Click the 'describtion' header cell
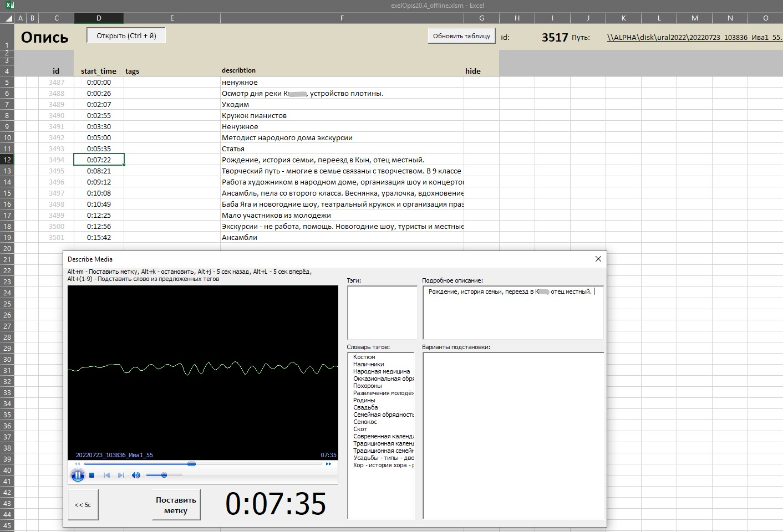The height and width of the screenshot is (532, 783). pyautogui.click(x=342, y=71)
